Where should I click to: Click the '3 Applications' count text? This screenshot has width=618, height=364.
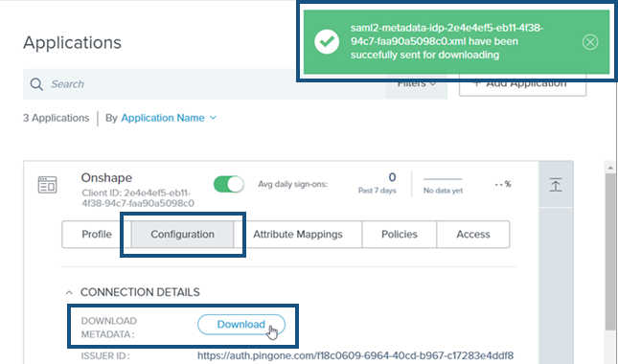coord(56,118)
